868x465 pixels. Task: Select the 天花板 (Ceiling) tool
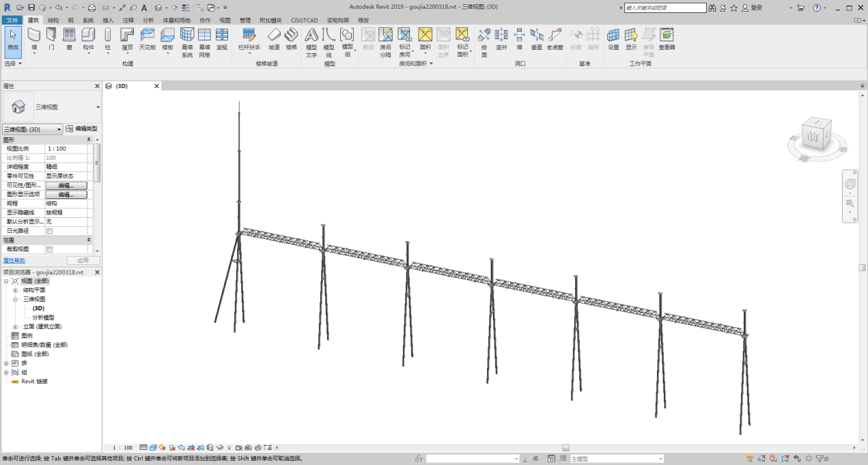(148, 38)
